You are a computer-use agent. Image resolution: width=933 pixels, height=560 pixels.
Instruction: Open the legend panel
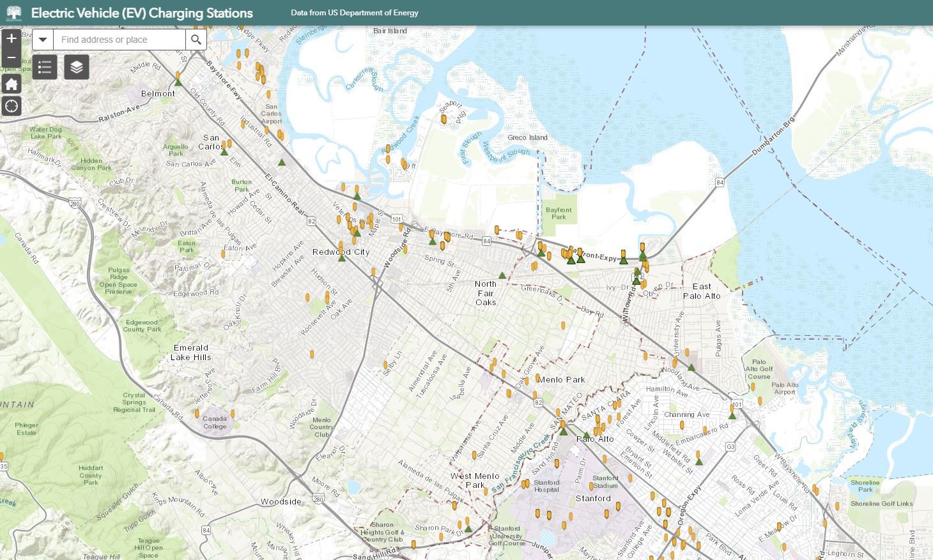pyautogui.click(x=45, y=67)
